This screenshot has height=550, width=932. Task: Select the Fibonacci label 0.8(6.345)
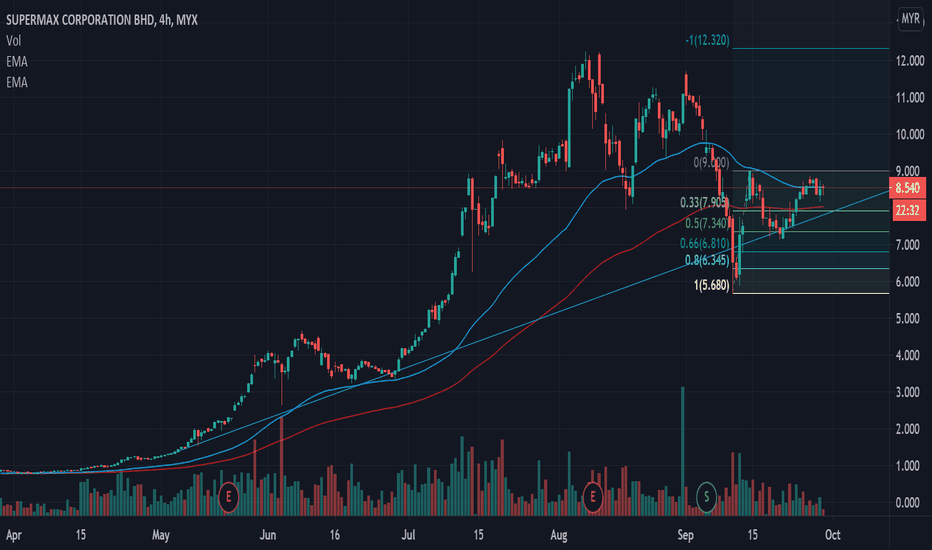click(707, 260)
